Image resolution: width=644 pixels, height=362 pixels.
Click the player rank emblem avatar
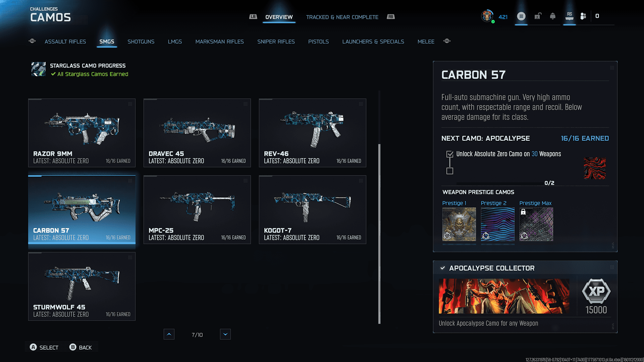pos(487,16)
